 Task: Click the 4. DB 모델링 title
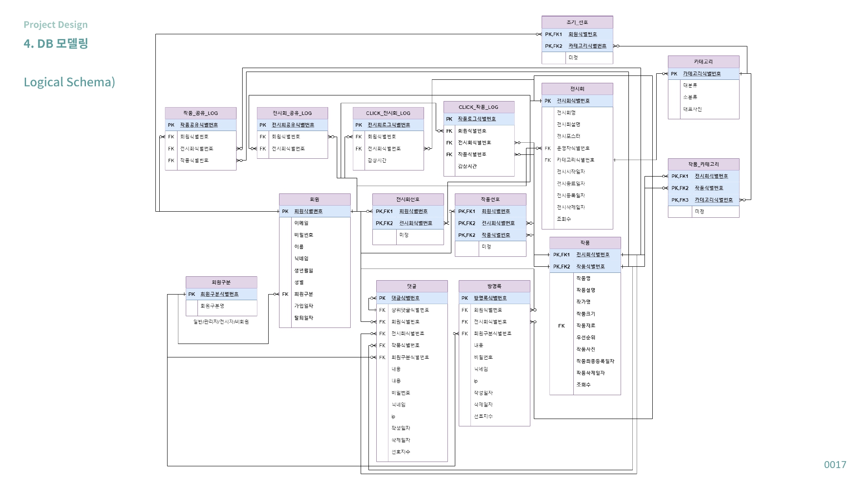coord(56,43)
